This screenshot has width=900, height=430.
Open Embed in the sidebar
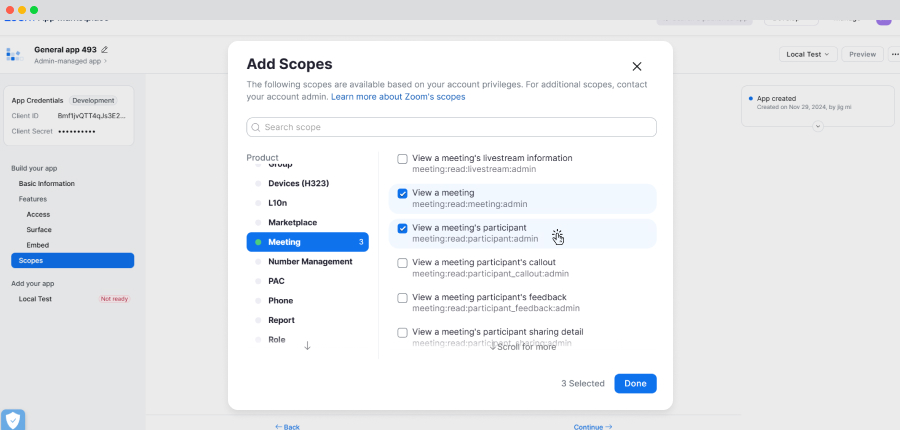click(x=37, y=245)
